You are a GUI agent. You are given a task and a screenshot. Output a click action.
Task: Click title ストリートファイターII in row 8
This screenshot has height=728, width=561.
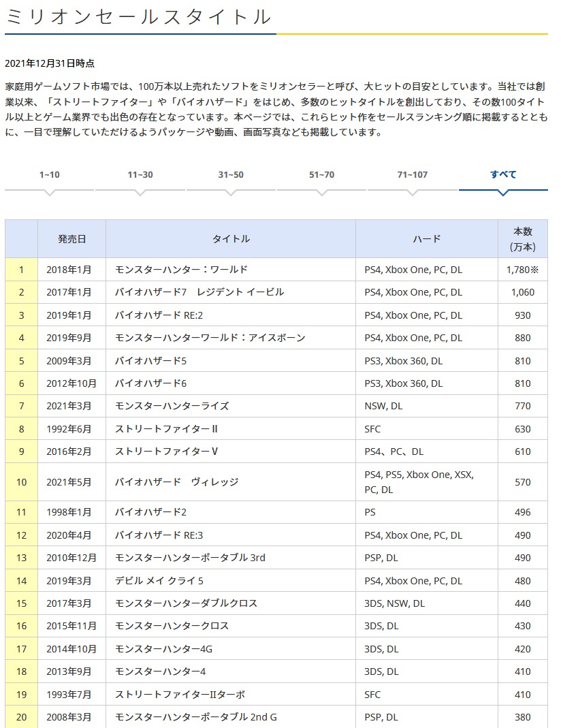tap(166, 429)
